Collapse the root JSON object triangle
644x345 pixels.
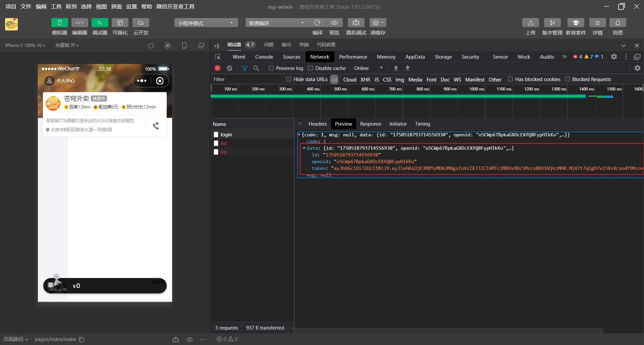[299, 135]
